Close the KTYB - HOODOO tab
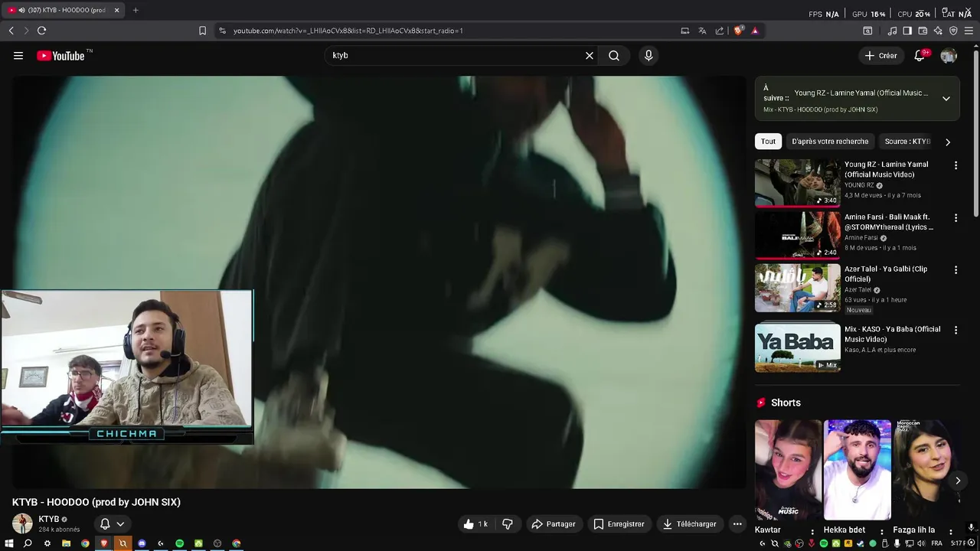Screen dimensions: 980x551 pos(116,10)
